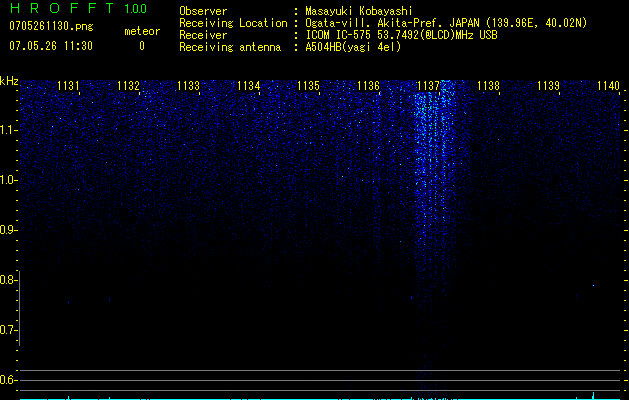Click the Ogata-vill. Akita-Pref. JAPAN location text
Screen dimensions: 629x400
(x=446, y=23)
